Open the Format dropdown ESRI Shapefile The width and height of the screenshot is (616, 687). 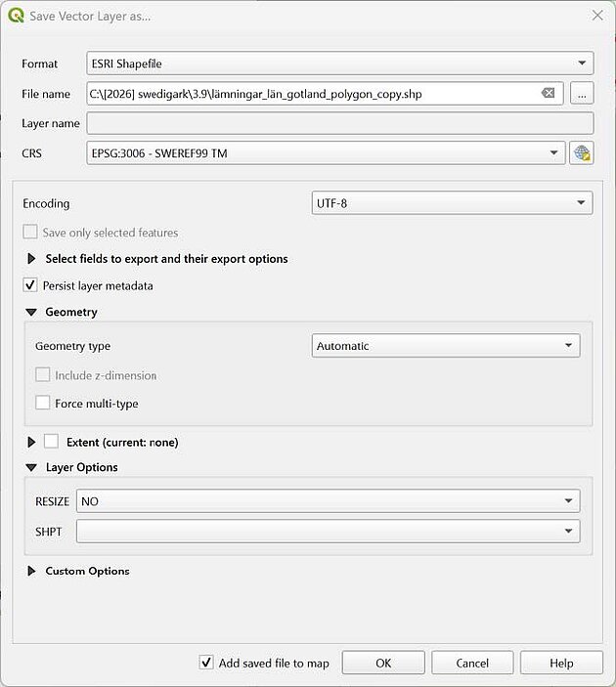point(340,64)
